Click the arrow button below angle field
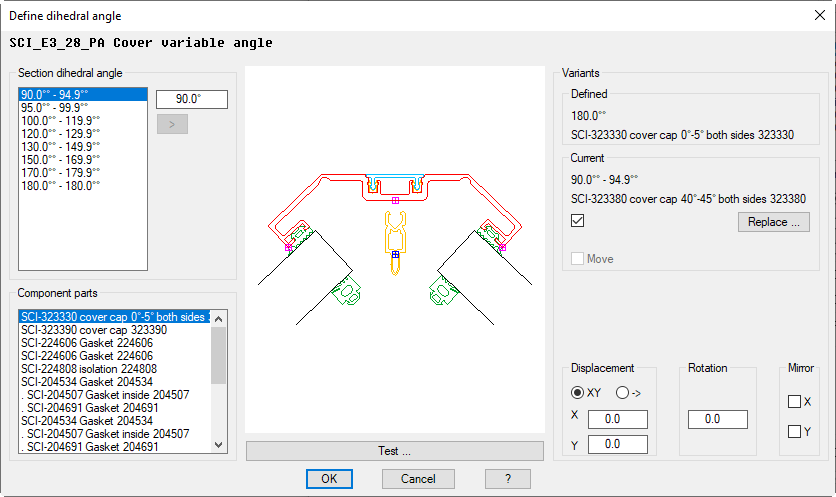836x497 pixels. coord(172,124)
